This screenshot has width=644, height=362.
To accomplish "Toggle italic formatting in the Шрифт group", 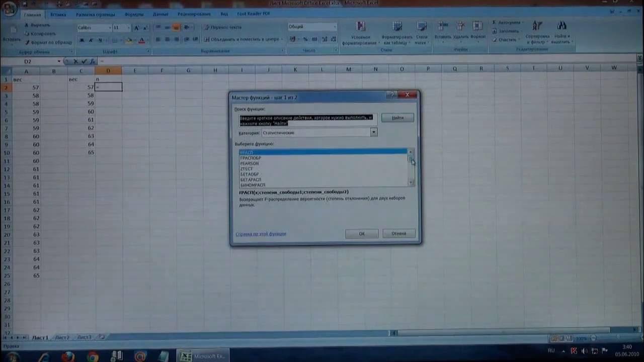I will coord(92,40).
